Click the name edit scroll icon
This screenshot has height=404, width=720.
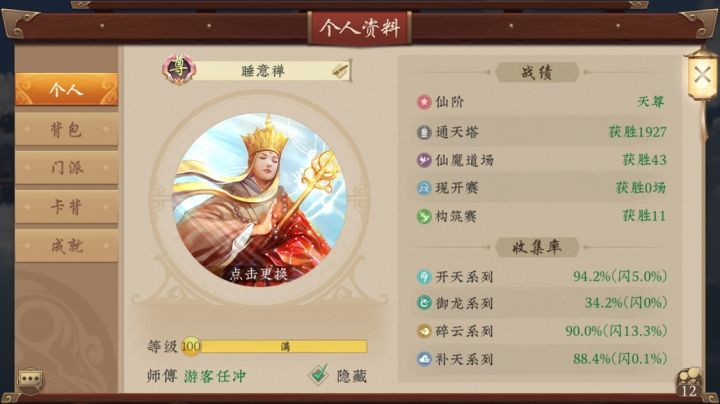pyautogui.click(x=340, y=71)
